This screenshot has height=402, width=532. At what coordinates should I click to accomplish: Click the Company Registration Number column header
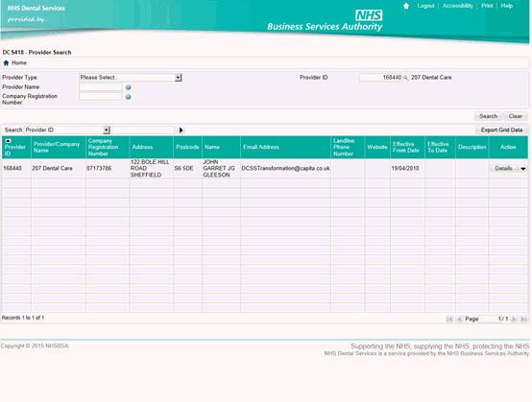tap(108, 147)
